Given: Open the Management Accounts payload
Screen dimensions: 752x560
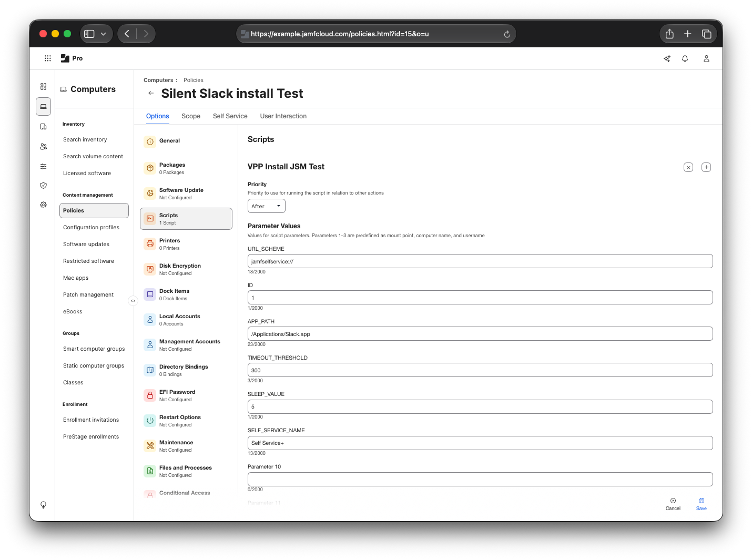Looking at the screenshot, I should [x=186, y=345].
